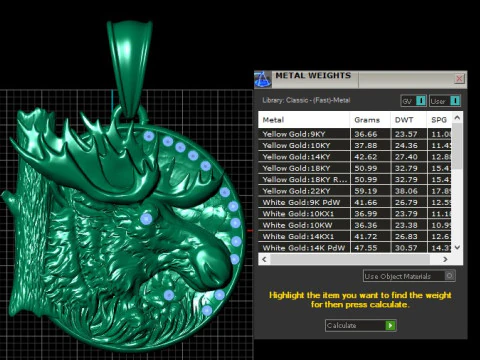The width and height of the screenshot is (480, 360).
Task: Click the table scroll down arrow
Action: pos(457,247)
